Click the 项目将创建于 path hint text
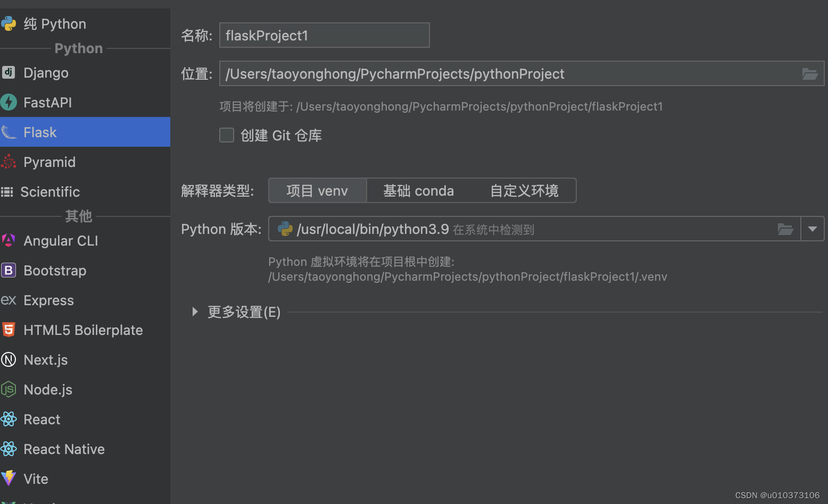The width and height of the screenshot is (828, 504). pos(441,106)
